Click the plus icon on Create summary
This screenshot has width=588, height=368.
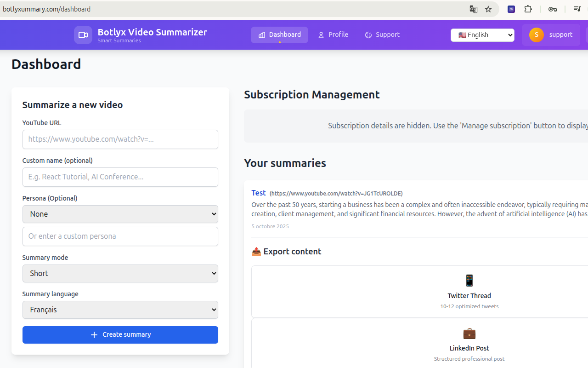[94, 335]
